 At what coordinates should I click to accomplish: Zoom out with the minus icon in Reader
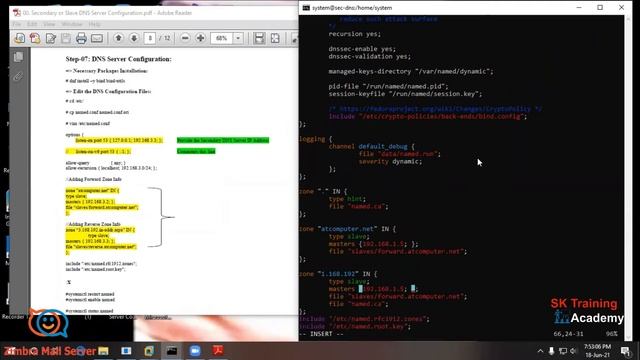[185, 38]
